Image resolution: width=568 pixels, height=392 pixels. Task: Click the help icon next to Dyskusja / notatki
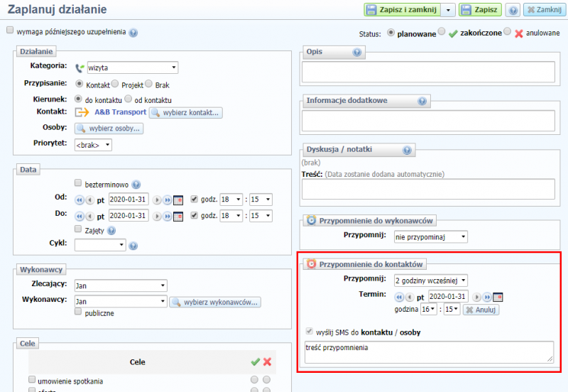407,150
